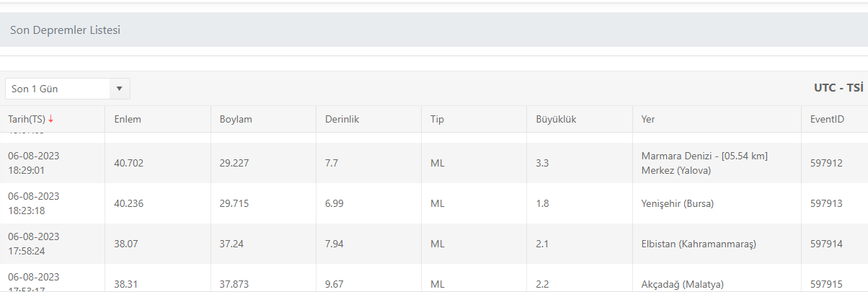Sort the table by Tarih(TS) column
Screen dimensions: 868x292
point(25,119)
